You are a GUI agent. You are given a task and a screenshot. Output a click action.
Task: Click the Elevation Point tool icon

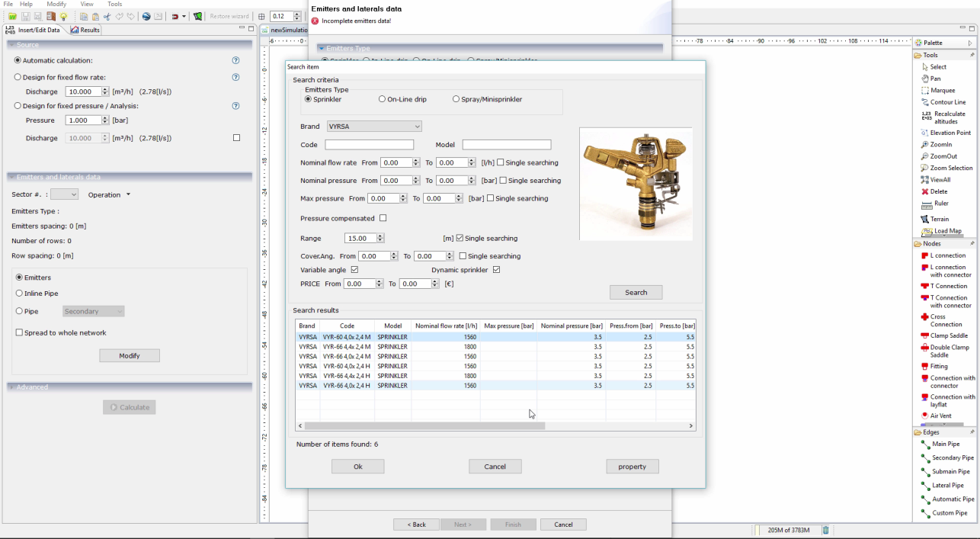925,133
